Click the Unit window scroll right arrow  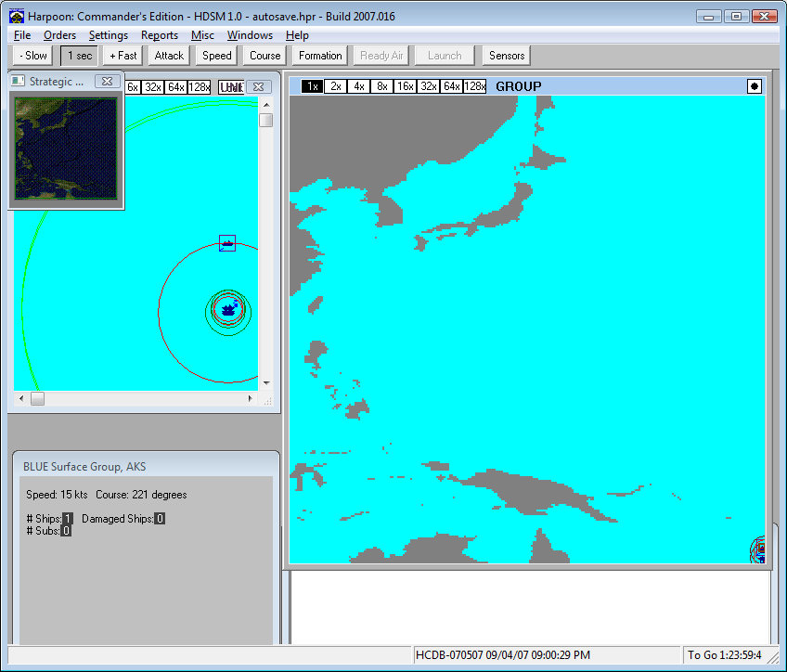click(250, 398)
